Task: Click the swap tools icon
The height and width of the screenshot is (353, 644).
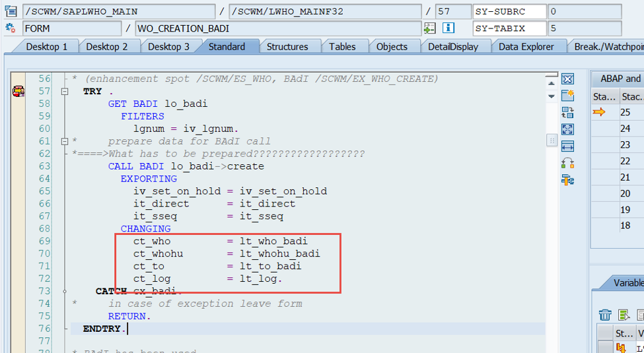Action: point(567,163)
